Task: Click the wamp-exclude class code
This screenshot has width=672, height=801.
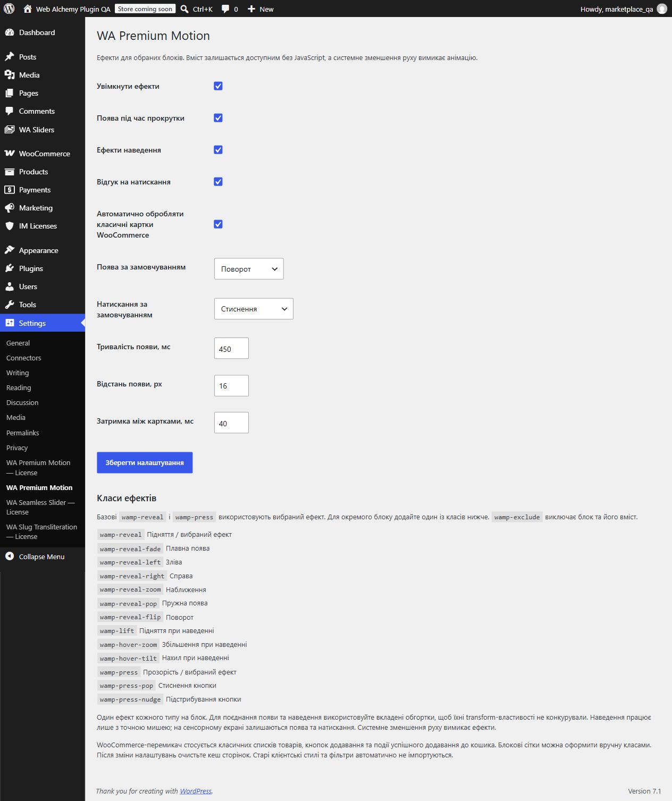Action: point(517,517)
